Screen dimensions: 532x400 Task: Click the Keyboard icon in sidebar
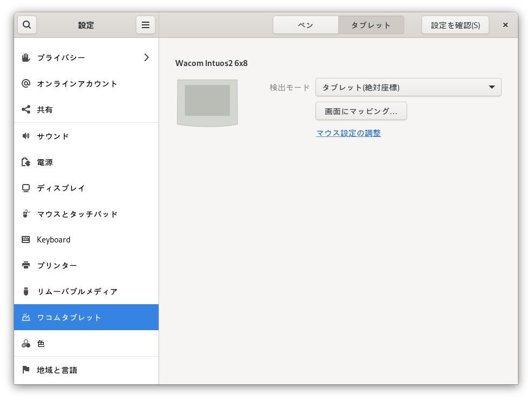pyautogui.click(x=26, y=240)
